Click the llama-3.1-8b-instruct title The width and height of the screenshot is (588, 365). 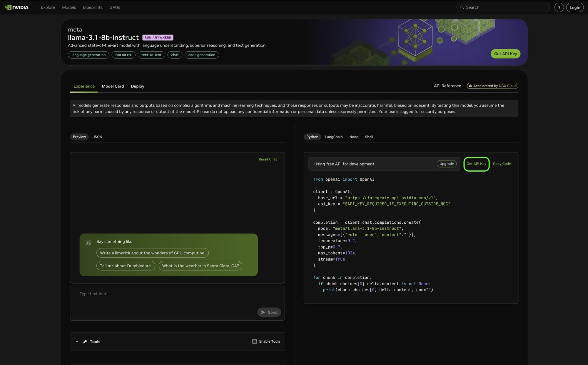coord(103,38)
